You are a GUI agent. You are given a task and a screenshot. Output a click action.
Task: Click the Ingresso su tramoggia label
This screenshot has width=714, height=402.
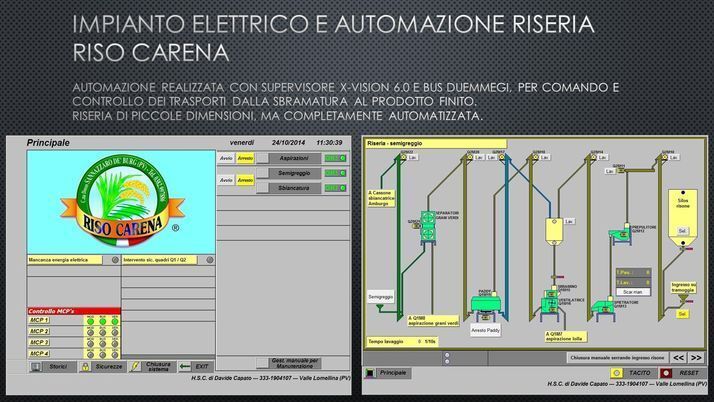point(683,287)
